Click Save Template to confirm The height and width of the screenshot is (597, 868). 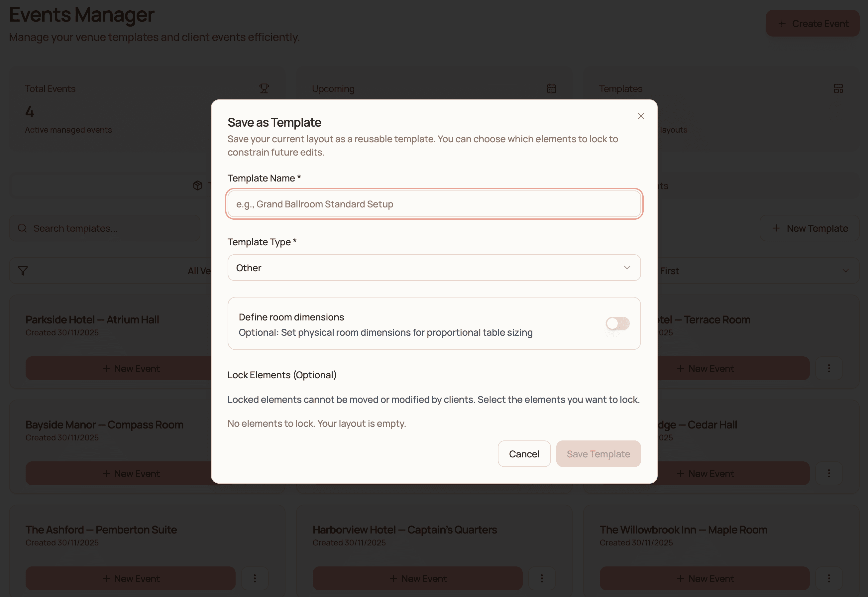(x=598, y=454)
